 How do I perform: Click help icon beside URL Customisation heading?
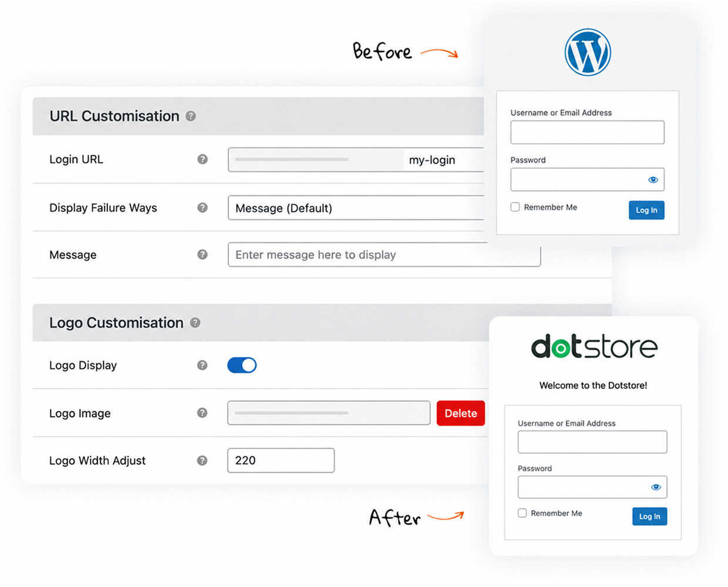click(x=191, y=116)
